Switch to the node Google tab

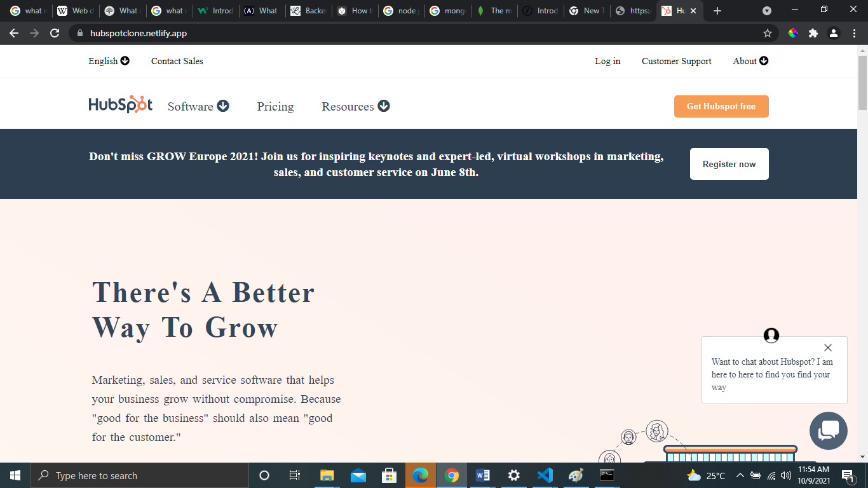click(x=403, y=11)
